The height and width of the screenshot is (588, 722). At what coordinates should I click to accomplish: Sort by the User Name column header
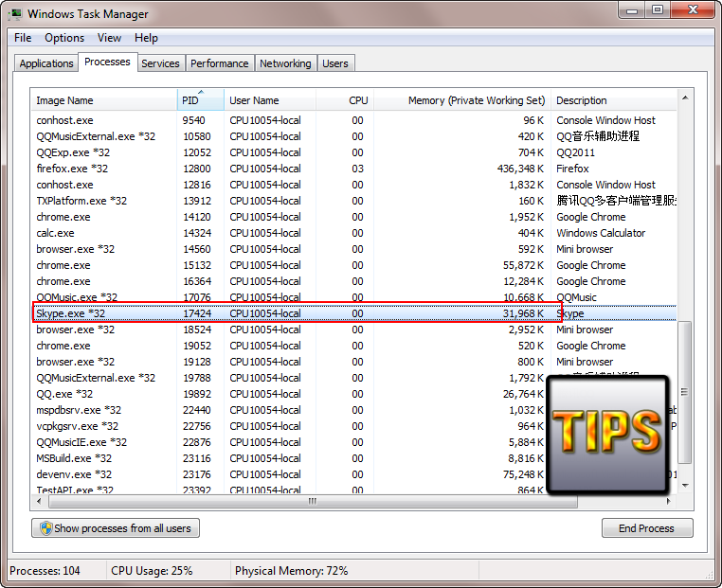[270, 100]
